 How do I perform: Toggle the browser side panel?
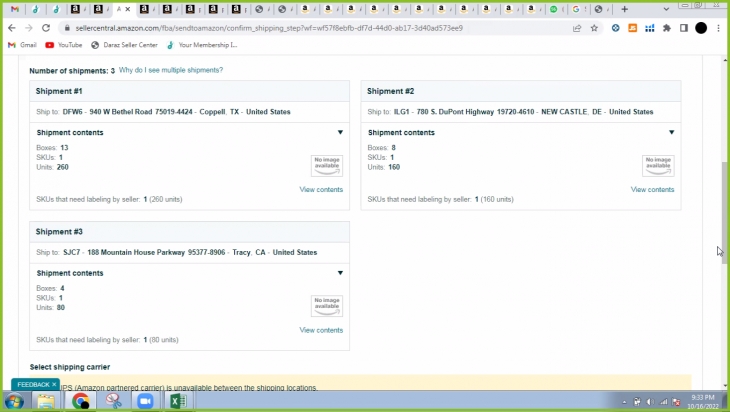pos(683,28)
